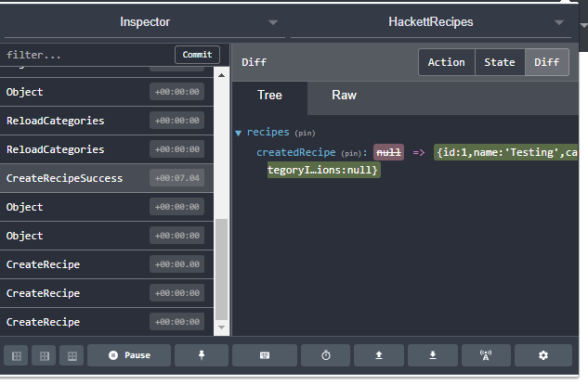
Task: Open the Inspector monitor dropdown
Action: [x=145, y=22]
